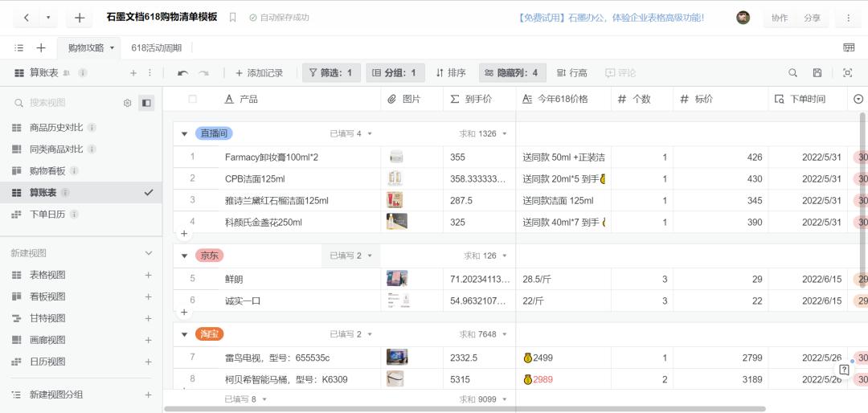
Task: Add a row under the 直播间 group
Action: [x=184, y=234]
